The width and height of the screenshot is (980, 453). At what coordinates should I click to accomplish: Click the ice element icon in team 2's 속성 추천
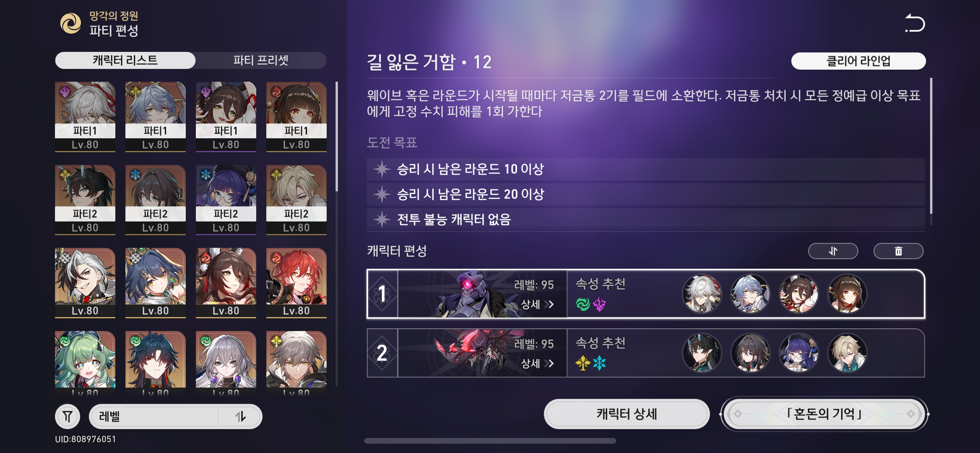pos(600,363)
